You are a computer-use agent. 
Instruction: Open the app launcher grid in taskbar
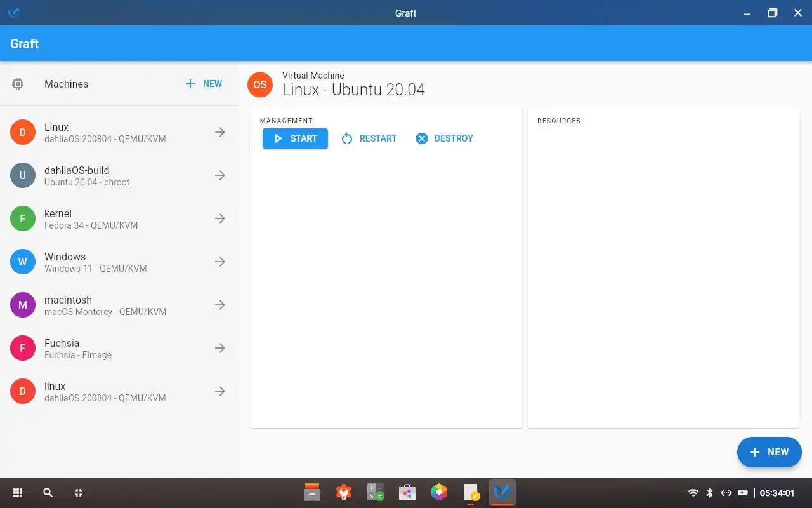tap(18, 493)
